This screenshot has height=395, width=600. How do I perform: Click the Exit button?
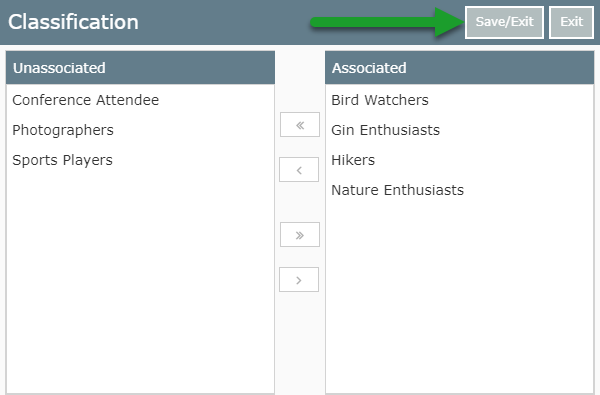pyautogui.click(x=571, y=22)
